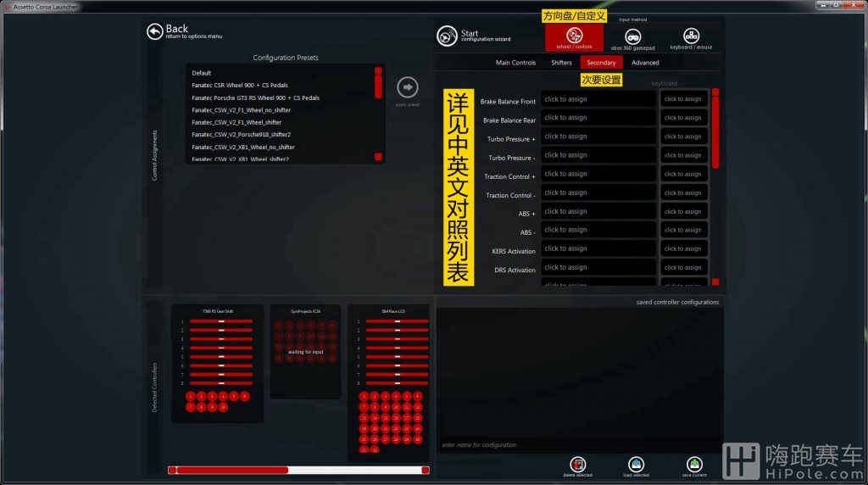Click delete selected configuration icon

pyautogui.click(x=577, y=466)
